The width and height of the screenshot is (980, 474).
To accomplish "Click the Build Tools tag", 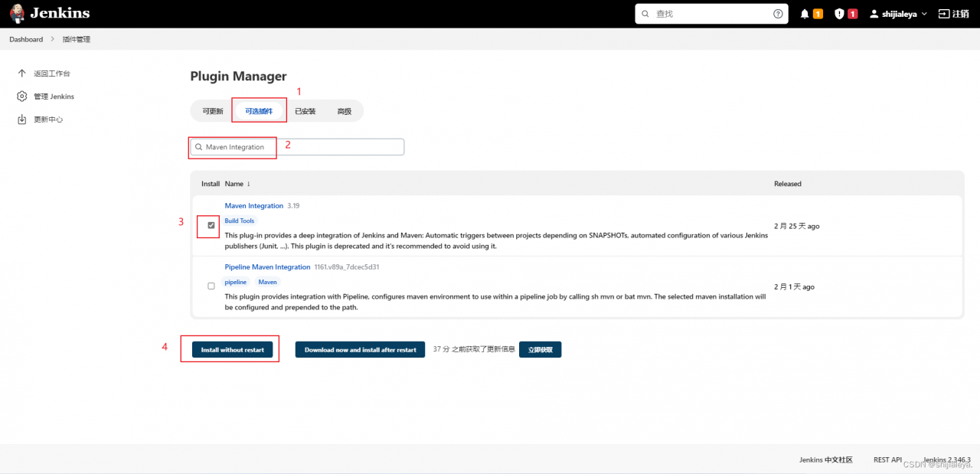I will tap(240, 221).
